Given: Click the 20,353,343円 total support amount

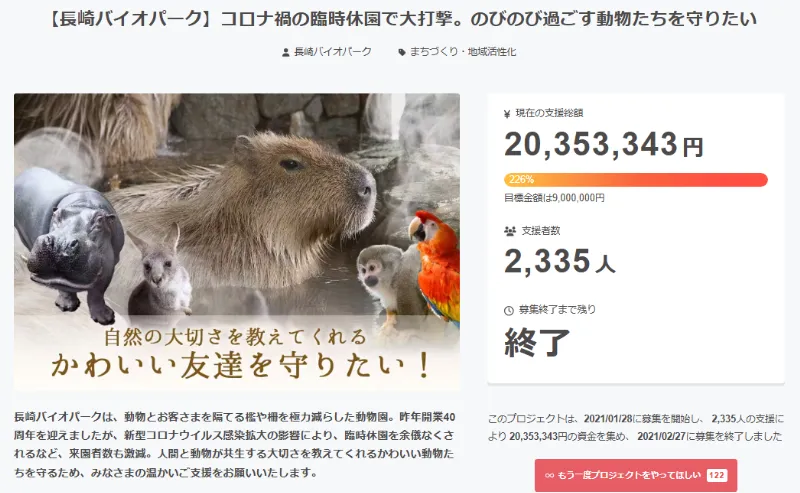Looking at the screenshot, I should click(x=604, y=145).
